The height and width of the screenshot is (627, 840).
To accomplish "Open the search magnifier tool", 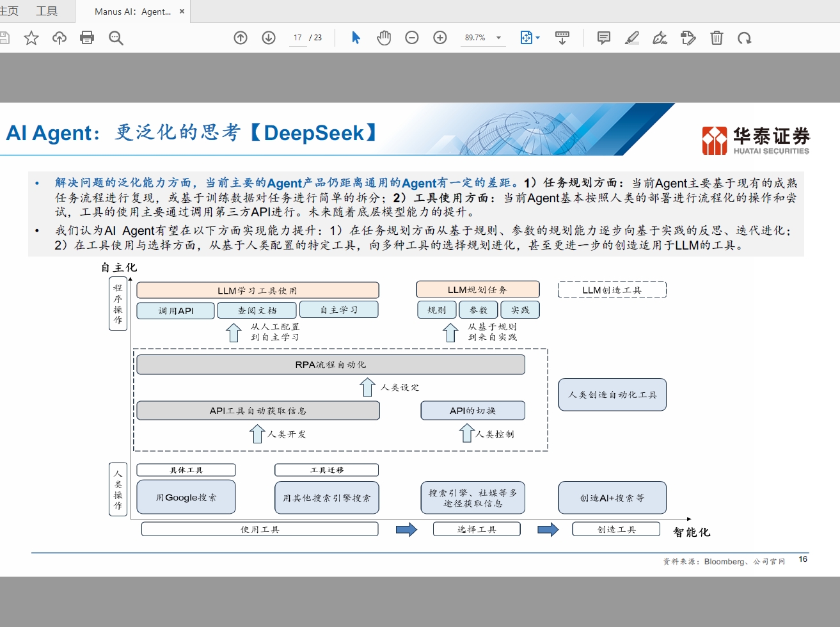I will pos(116,38).
